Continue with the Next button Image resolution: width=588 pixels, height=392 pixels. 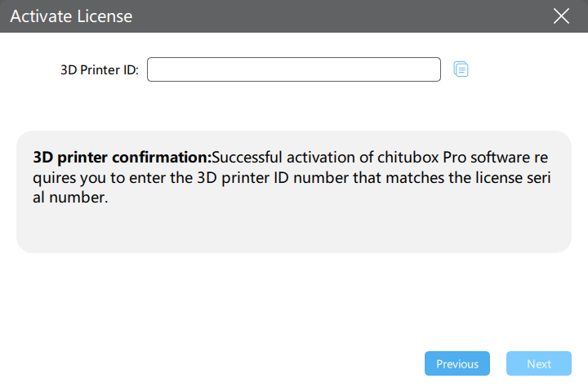click(539, 363)
